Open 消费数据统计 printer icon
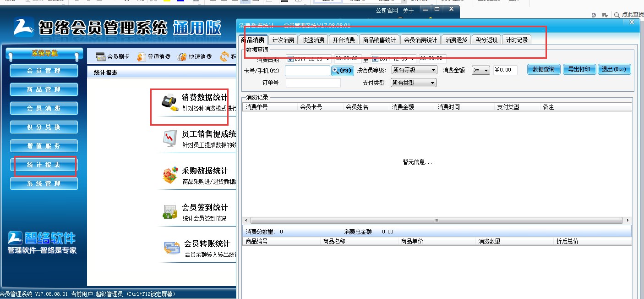 tap(169, 101)
